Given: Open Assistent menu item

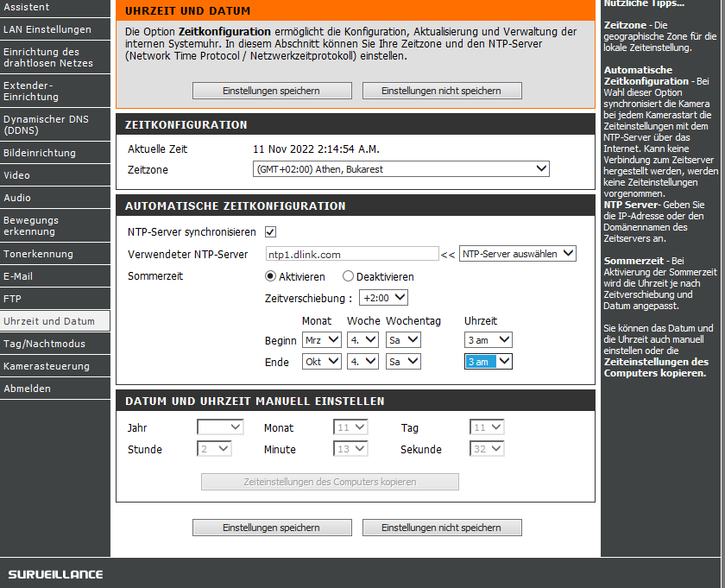Looking at the screenshot, I should click(55, 8).
